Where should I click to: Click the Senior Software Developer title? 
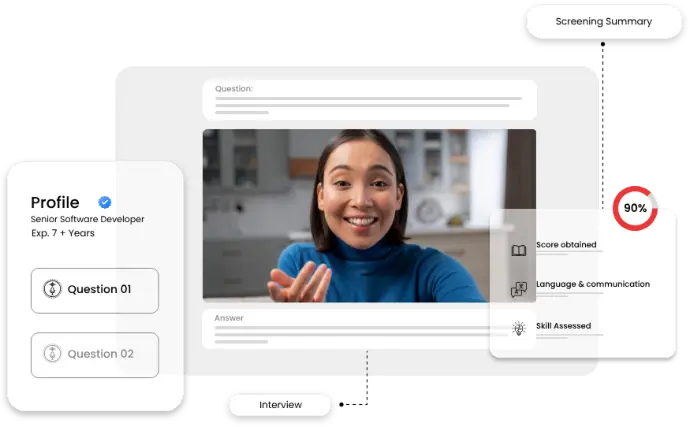[88, 219]
